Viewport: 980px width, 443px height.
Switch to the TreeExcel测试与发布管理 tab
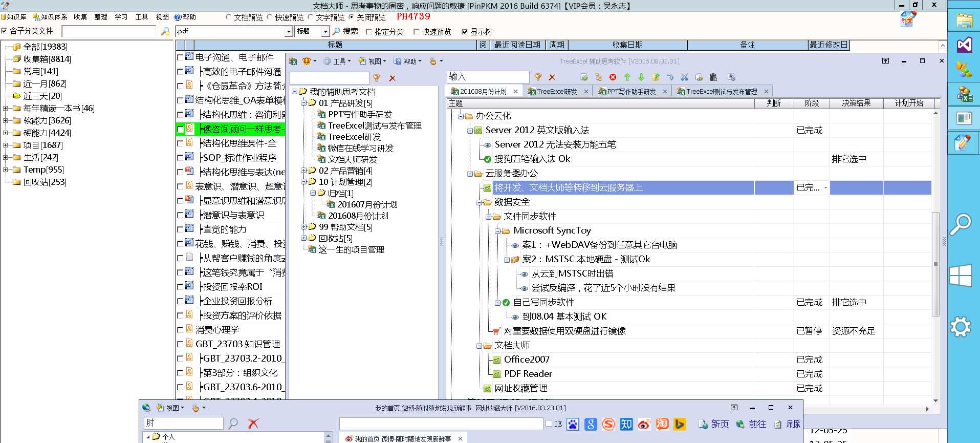pyautogui.click(x=722, y=92)
